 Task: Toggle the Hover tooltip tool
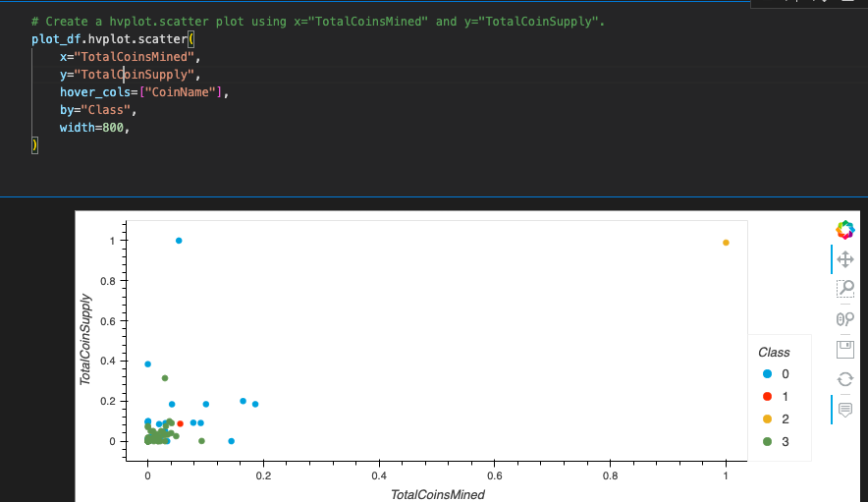click(x=844, y=410)
